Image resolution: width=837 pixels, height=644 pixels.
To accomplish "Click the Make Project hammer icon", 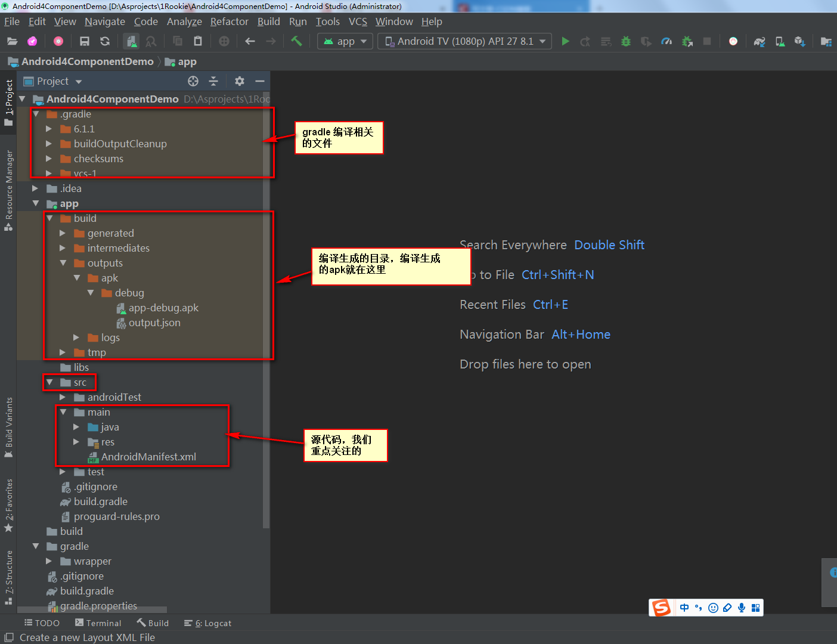I will click(x=296, y=41).
